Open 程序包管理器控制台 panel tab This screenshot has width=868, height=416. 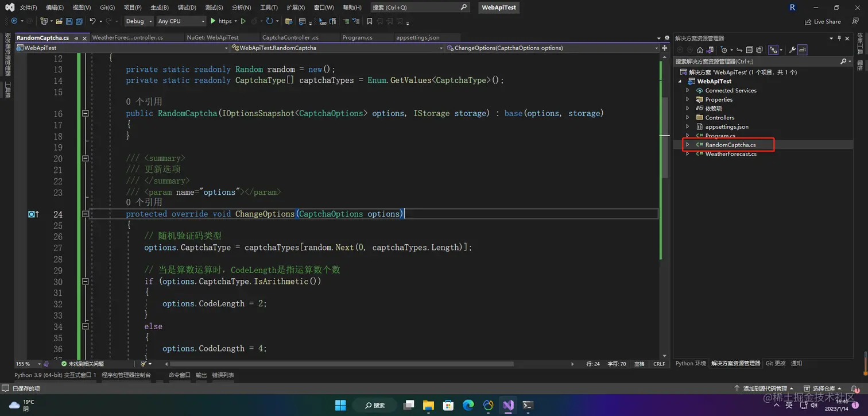pyautogui.click(x=126, y=375)
